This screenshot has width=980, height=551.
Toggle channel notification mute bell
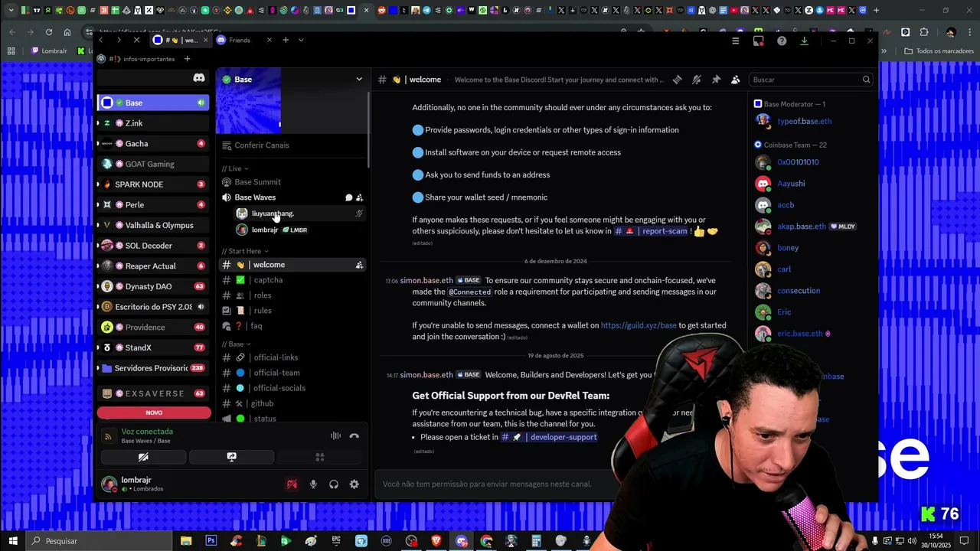pyautogui.click(x=697, y=80)
